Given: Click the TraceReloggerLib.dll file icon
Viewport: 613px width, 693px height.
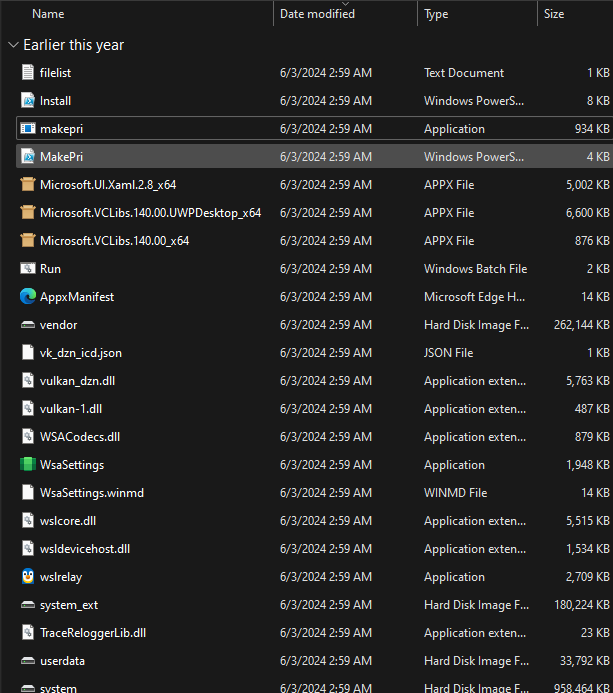Looking at the screenshot, I should 27,632.
